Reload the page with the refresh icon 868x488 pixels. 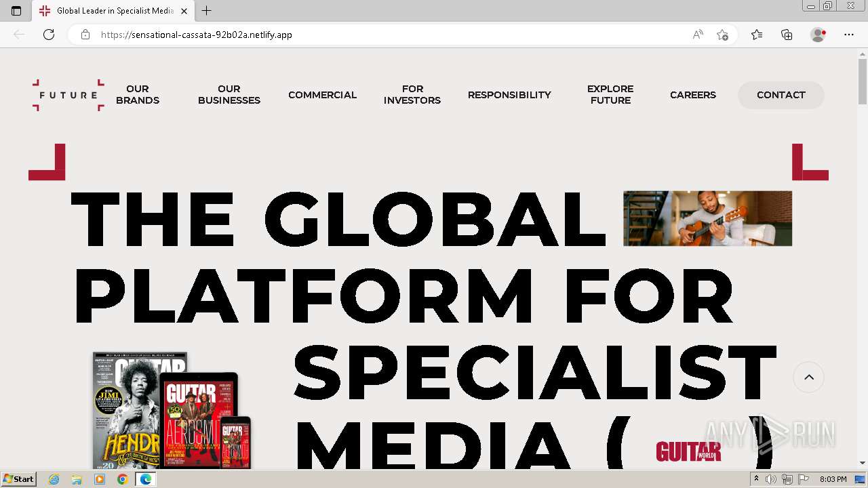coord(49,35)
